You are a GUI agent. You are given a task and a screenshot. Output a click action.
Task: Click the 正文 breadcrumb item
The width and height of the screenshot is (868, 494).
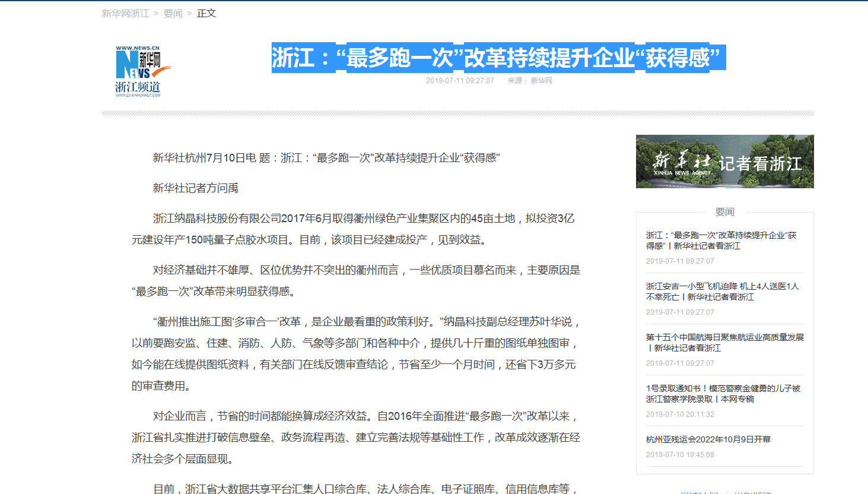point(206,13)
